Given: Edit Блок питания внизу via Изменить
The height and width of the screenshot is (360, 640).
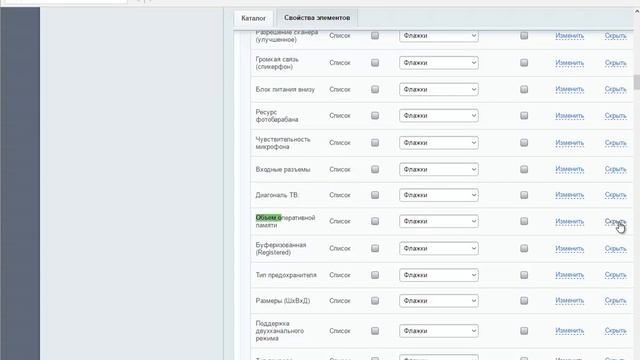Looking at the screenshot, I should tap(569, 89).
